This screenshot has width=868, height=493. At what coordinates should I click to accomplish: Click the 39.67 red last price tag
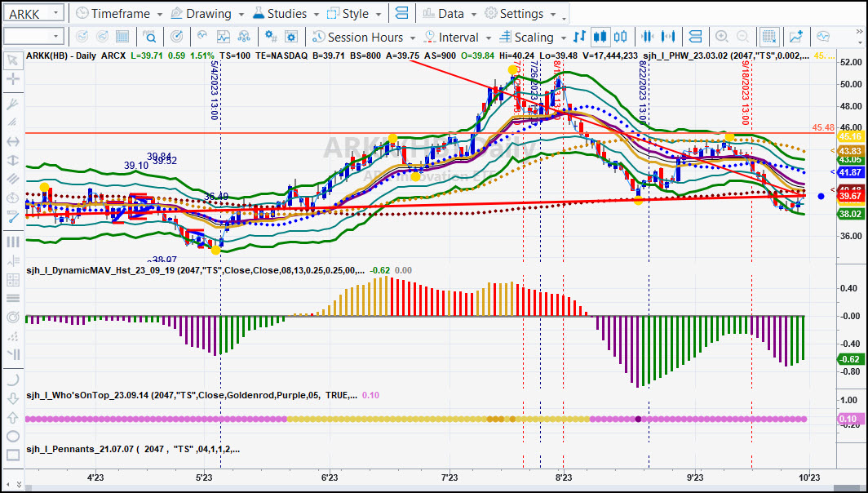850,196
